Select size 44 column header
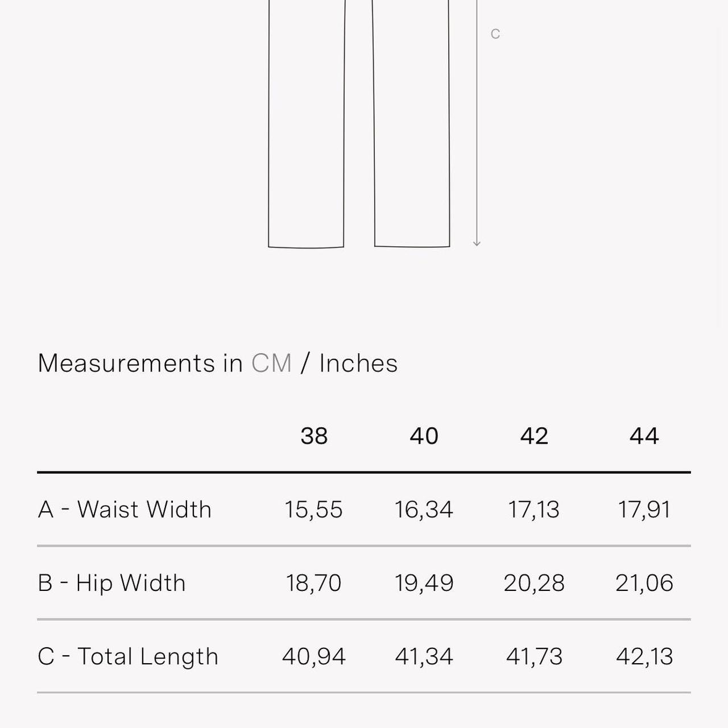The image size is (728, 728). (644, 436)
